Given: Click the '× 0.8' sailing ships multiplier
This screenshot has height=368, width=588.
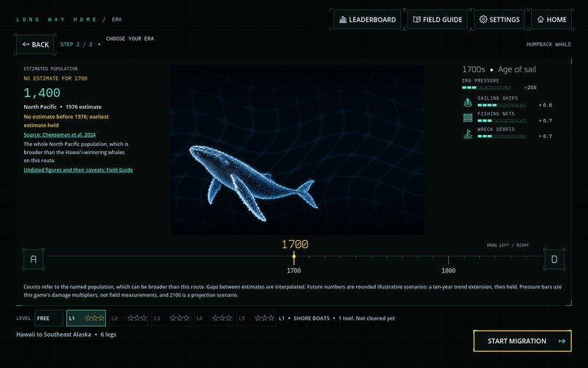Looking at the screenshot, I should coord(546,105).
